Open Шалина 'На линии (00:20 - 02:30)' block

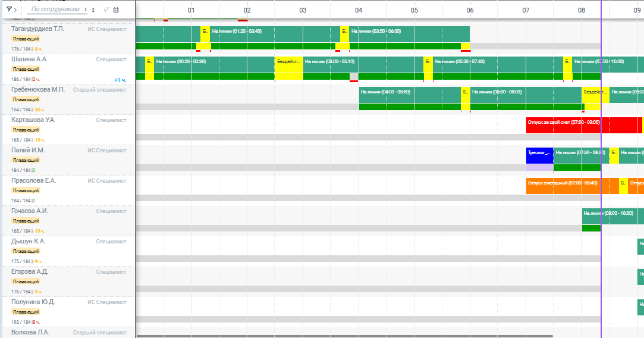(x=215, y=64)
